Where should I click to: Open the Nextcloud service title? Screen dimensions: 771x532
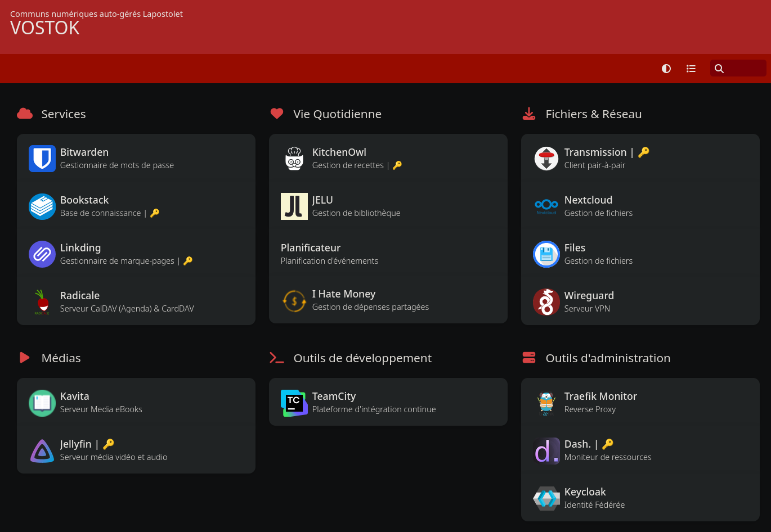click(588, 200)
